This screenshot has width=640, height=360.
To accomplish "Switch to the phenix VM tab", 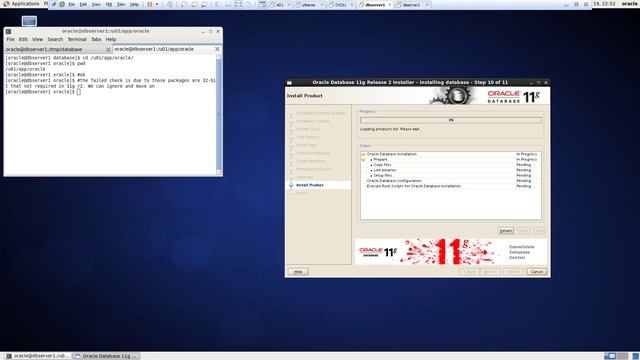I will coord(309,5).
